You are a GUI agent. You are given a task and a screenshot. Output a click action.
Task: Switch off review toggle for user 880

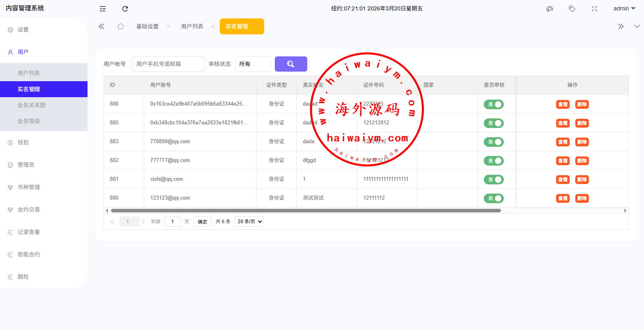point(494,198)
